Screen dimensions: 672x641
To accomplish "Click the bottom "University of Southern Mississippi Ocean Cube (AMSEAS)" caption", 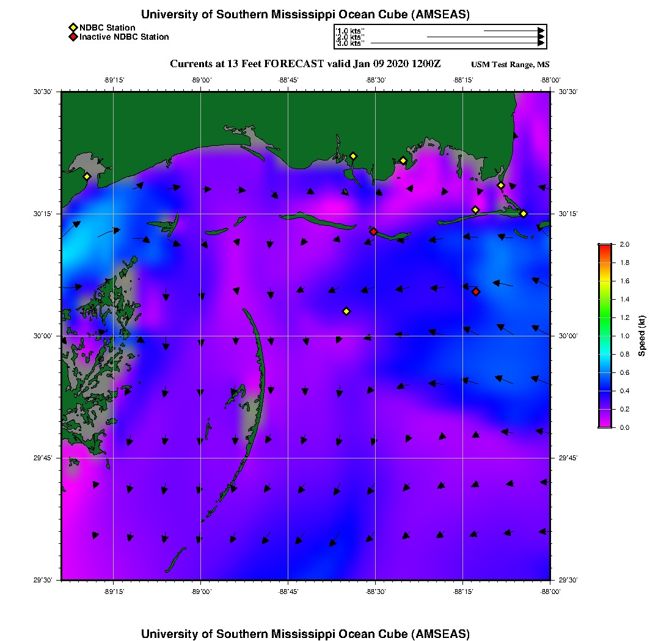I will (x=305, y=634).
